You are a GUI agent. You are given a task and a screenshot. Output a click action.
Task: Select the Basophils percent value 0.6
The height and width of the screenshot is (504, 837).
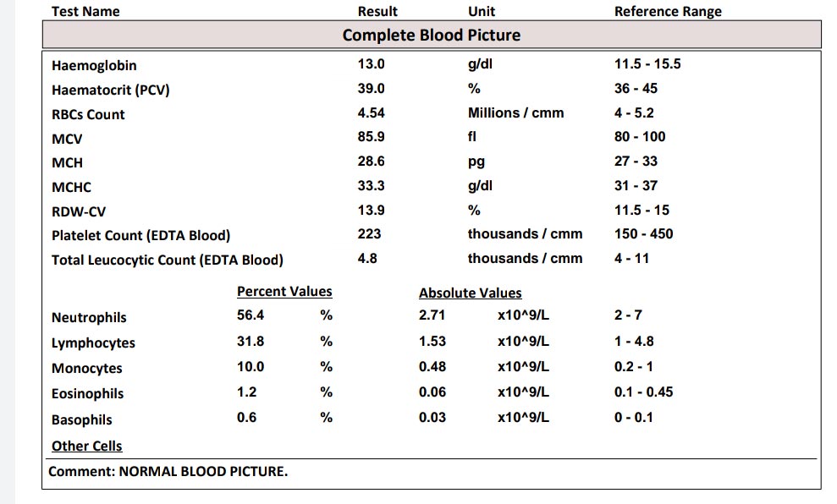point(246,418)
